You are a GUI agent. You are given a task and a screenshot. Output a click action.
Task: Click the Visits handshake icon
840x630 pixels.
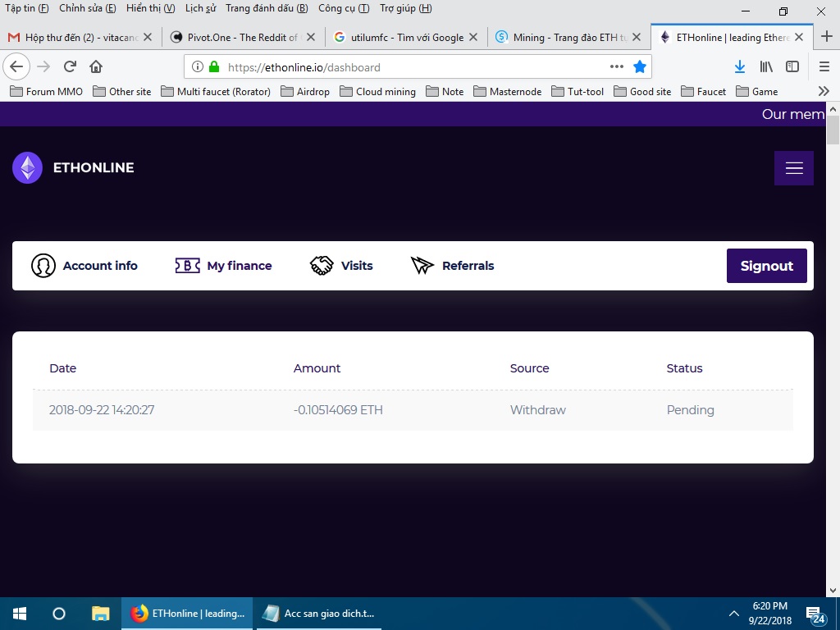322,266
